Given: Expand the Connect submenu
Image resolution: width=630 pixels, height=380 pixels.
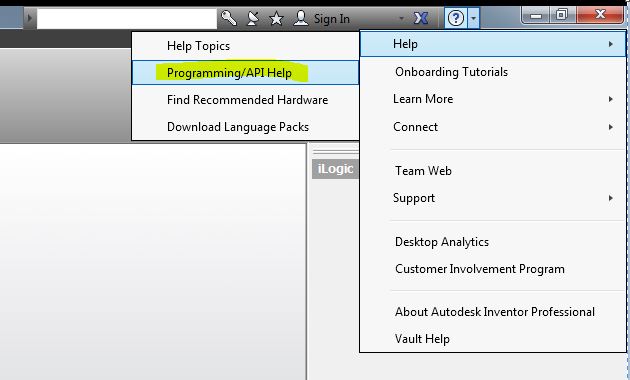Looking at the screenshot, I should (493, 127).
